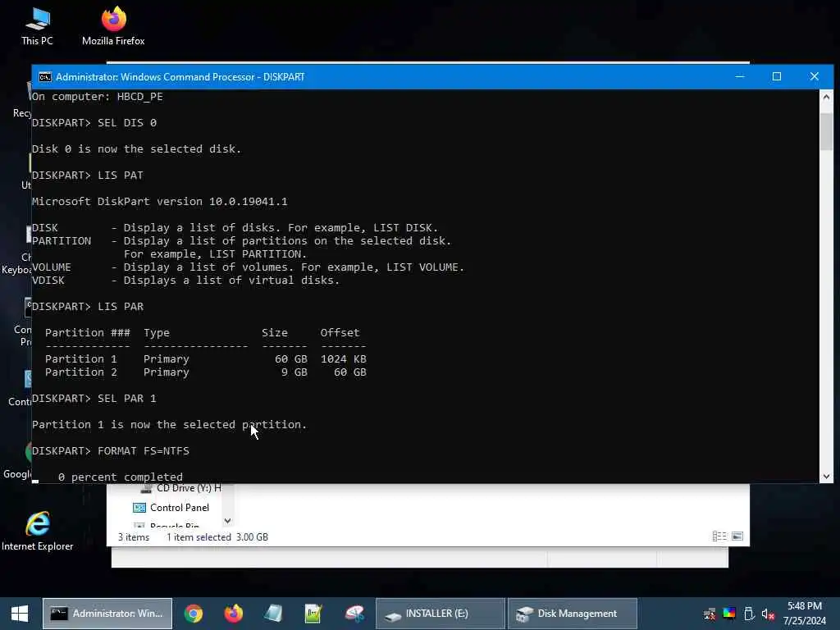Open the notepad-style taskbar shortcut

[273, 614]
